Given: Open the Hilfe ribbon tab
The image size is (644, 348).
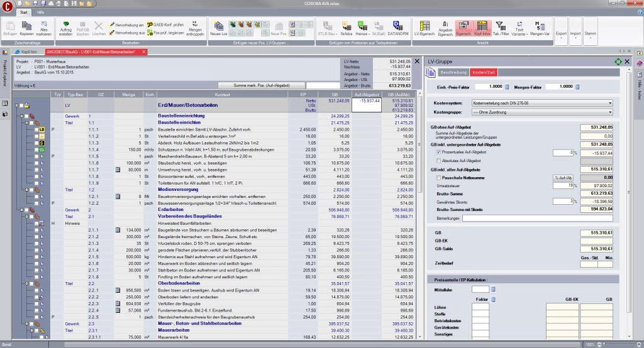Looking at the screenshot, I should click(x=40, y=12).
